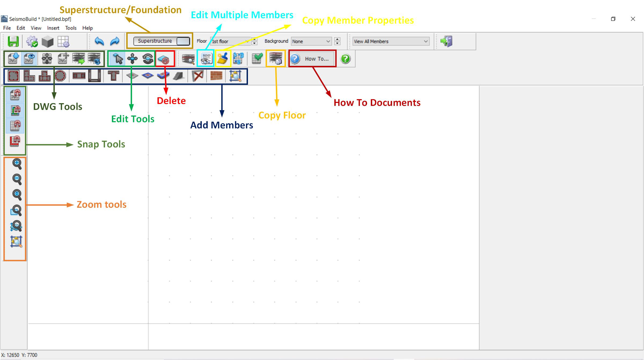Click the How To... button
Viewport: 644px width, 360px height.
[313, 59]
